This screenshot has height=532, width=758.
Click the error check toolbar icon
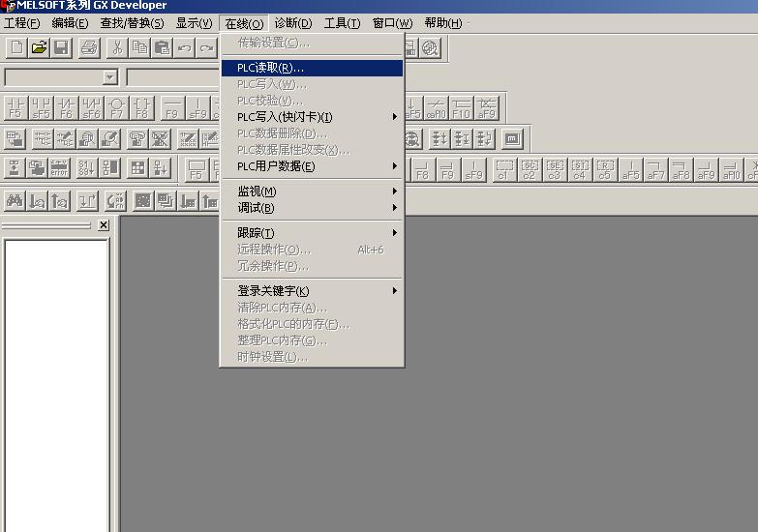(x=59, y=167)
